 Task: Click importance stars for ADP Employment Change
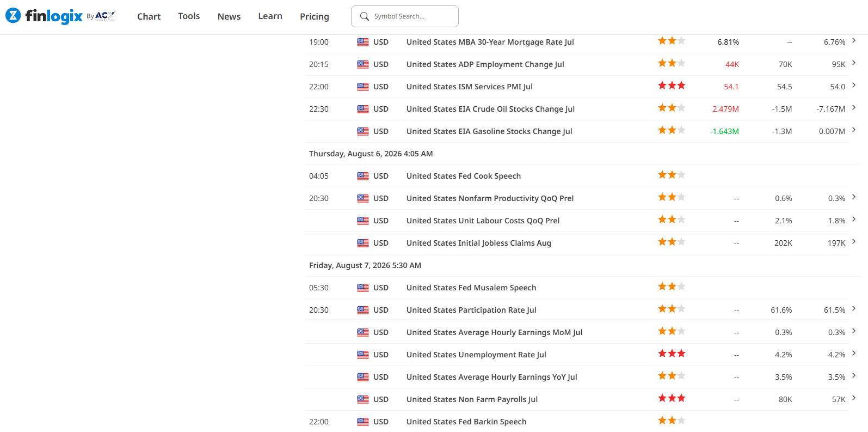(672, 63)
